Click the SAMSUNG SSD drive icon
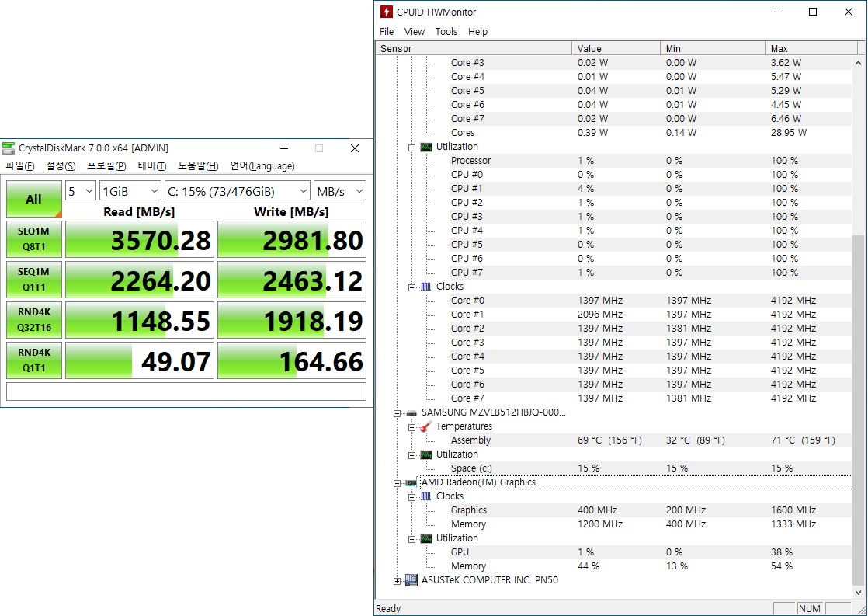 [411, 412]
